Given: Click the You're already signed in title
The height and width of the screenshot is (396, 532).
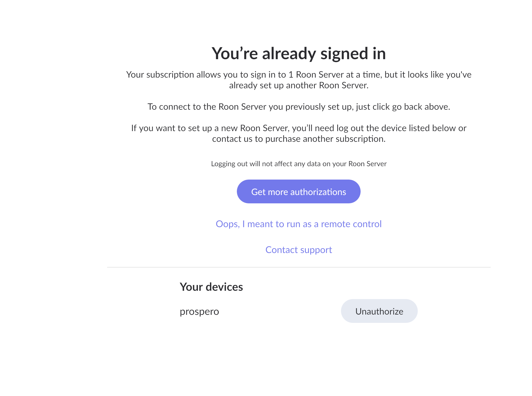Looking at the screenshot, I should (x=298, y=54).
